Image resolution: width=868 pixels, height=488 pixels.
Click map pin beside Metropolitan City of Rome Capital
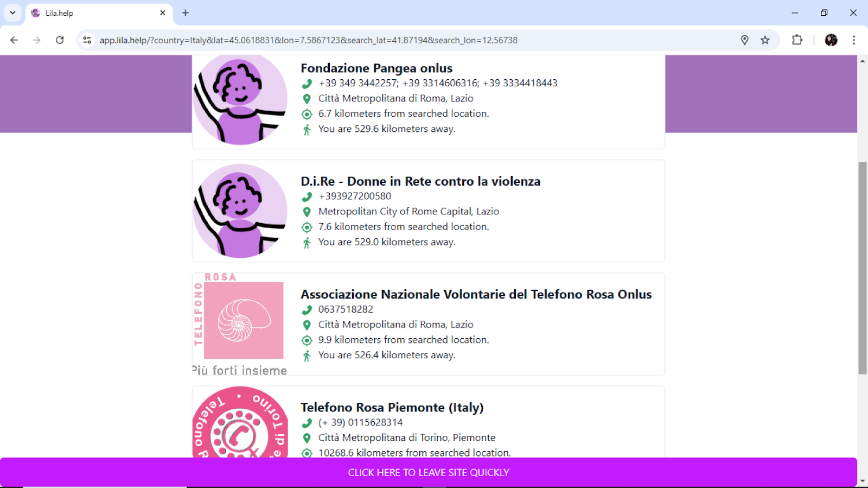coord(307,212)
